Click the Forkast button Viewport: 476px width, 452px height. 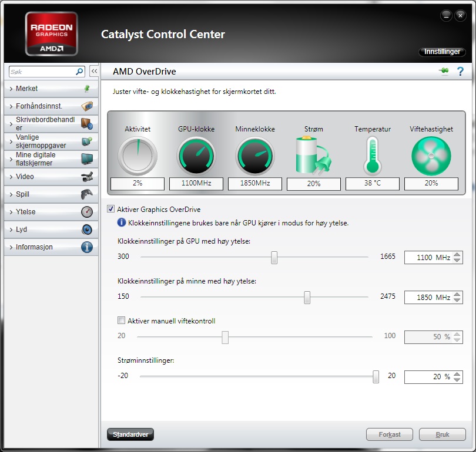[390, 434]
